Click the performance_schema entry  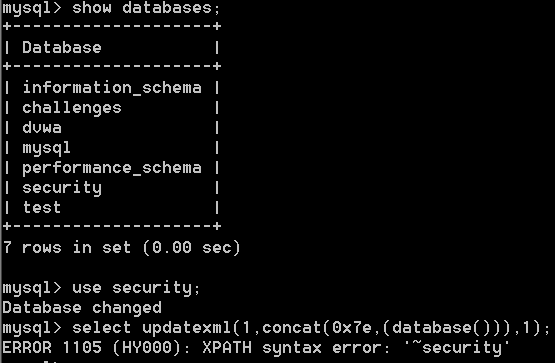[x=112, y=167]
